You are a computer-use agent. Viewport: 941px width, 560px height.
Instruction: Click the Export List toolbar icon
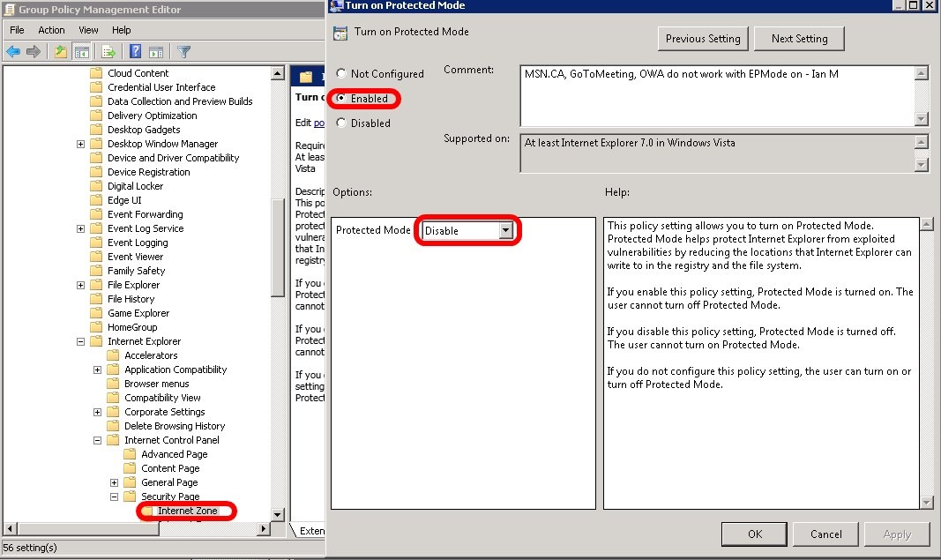coord(108,51)
